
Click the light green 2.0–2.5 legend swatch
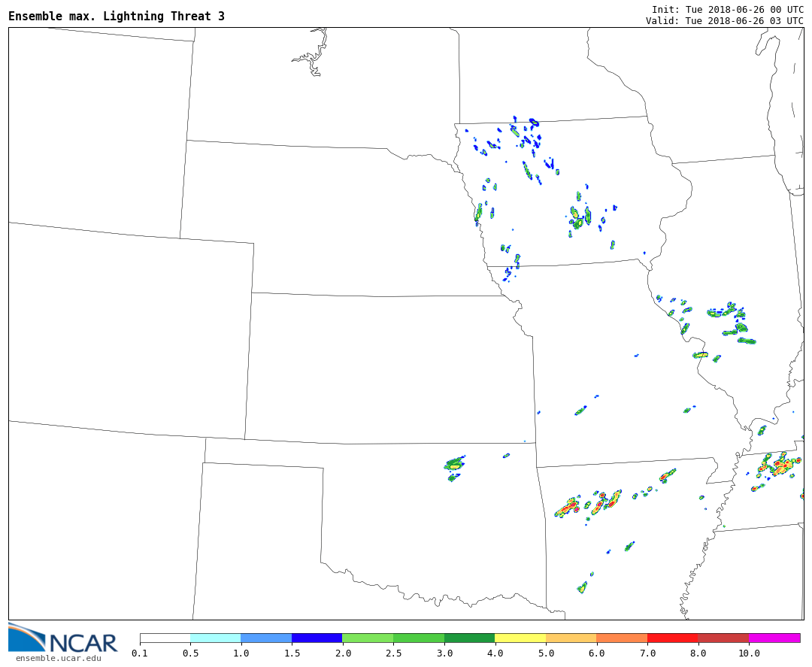tap(367, 638)
